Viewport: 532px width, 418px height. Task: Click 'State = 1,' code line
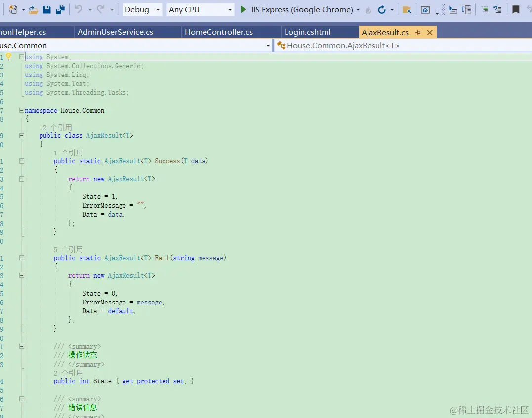[x=100, y=196]
